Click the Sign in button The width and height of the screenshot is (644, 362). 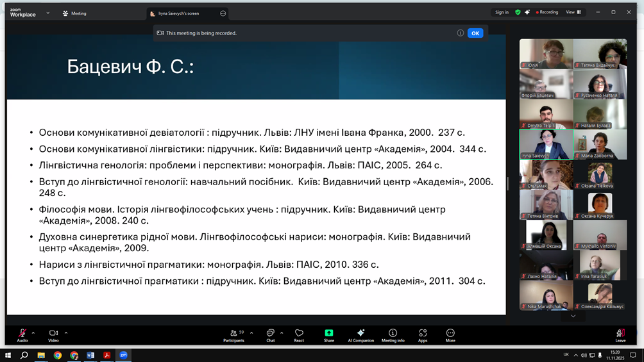502,12
